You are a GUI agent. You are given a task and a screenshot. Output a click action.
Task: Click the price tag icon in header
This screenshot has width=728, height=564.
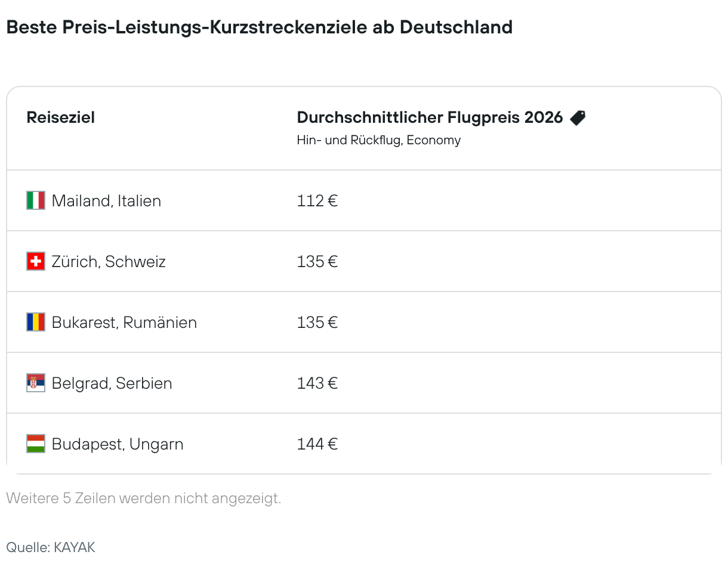(577, 118)
